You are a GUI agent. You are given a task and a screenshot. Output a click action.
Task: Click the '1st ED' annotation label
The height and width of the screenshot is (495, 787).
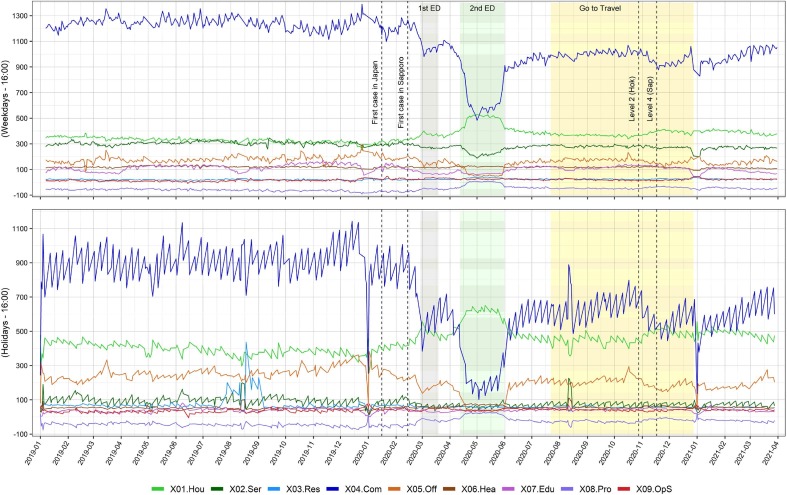(x=429, y=8)
